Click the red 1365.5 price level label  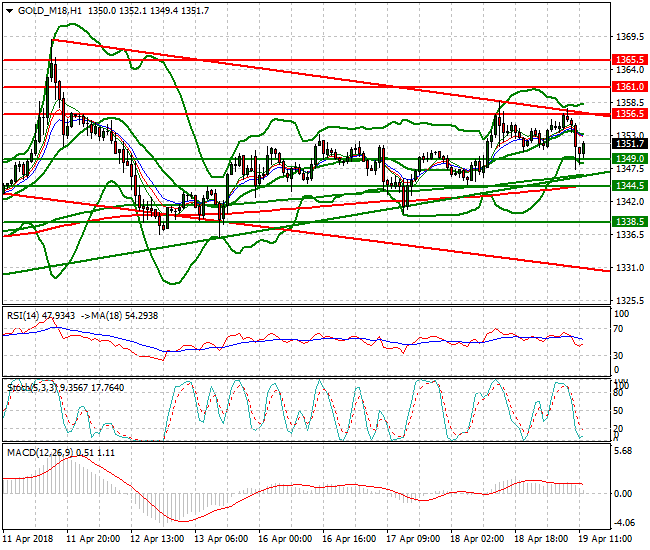[x=630, y=60]
